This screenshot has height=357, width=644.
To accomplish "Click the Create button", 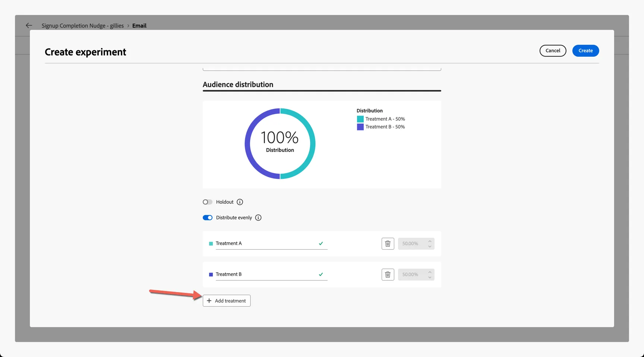I will pyautogui.click(x=585, y=51).
